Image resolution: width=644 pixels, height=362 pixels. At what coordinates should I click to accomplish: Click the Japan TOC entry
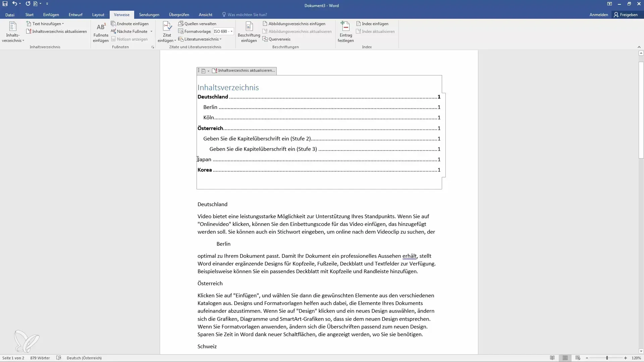pyautogui.click(x=319, y=160)
